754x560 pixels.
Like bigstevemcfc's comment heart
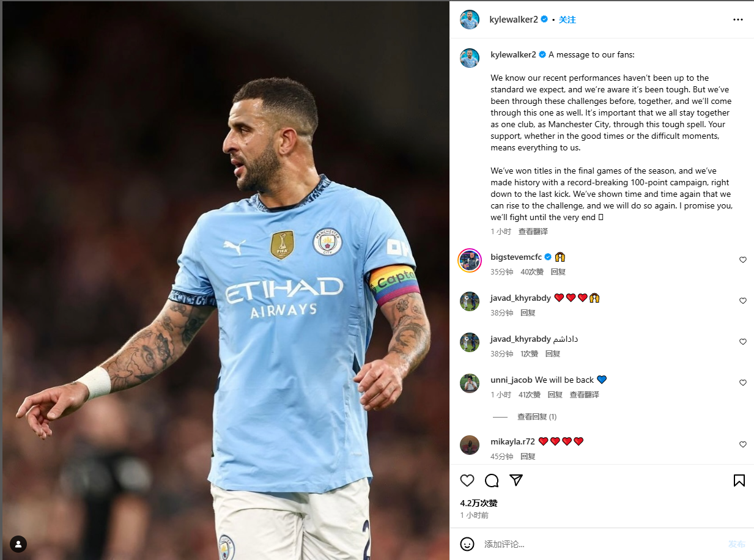tap(743, 260)
